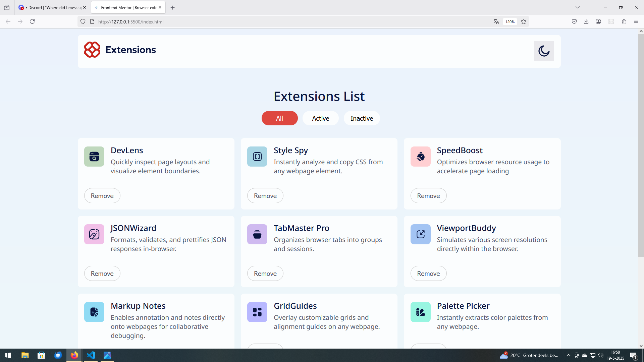The width and height of the screenshot is (644, 362).
Task: Click the DevLens extension icon
Action: click(94, 157)
